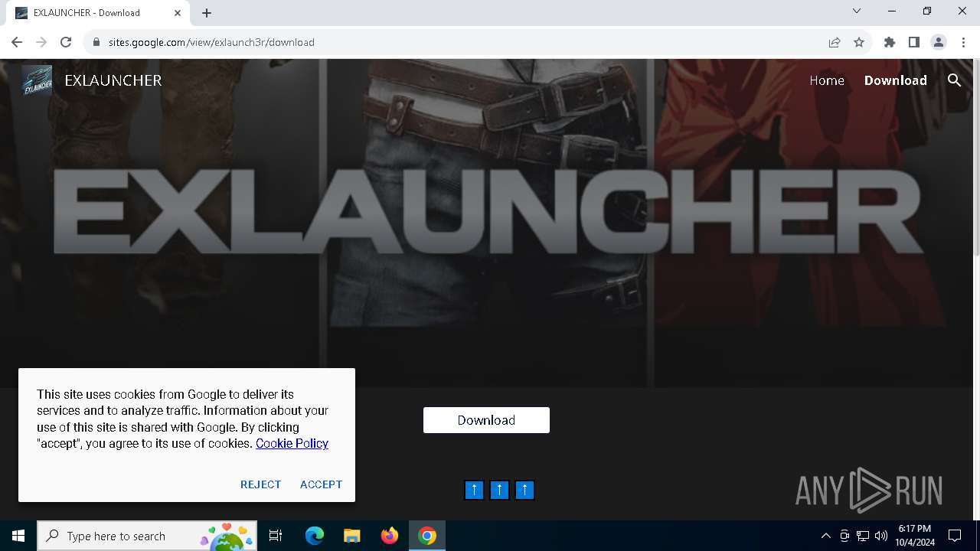Screen dimensions: 980x551
Task: Close the EXLAUNCHER - Download tab
Action: [178, 13]
